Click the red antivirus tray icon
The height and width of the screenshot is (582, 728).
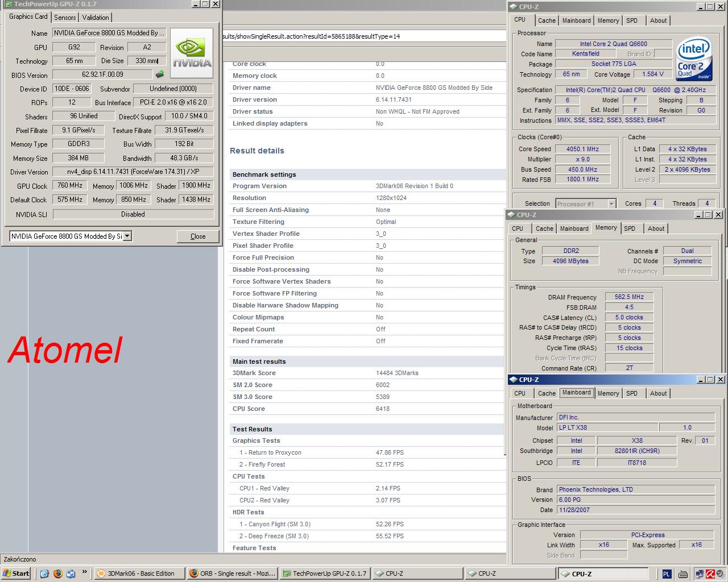(710, 574)
